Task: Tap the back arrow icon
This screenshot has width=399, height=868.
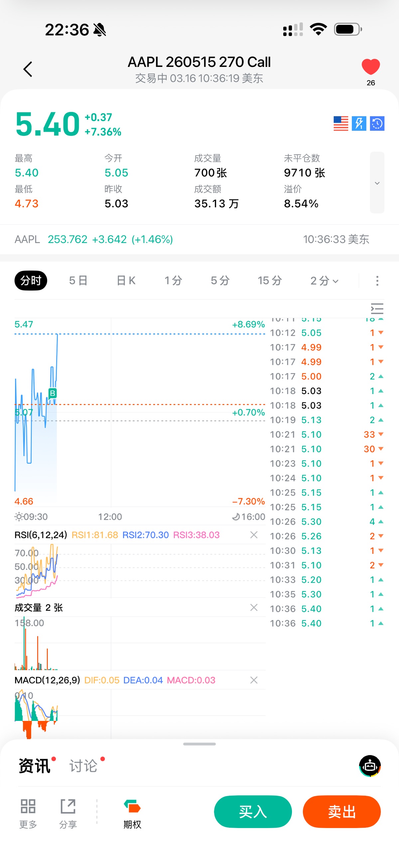Action: tap(28, 70)
